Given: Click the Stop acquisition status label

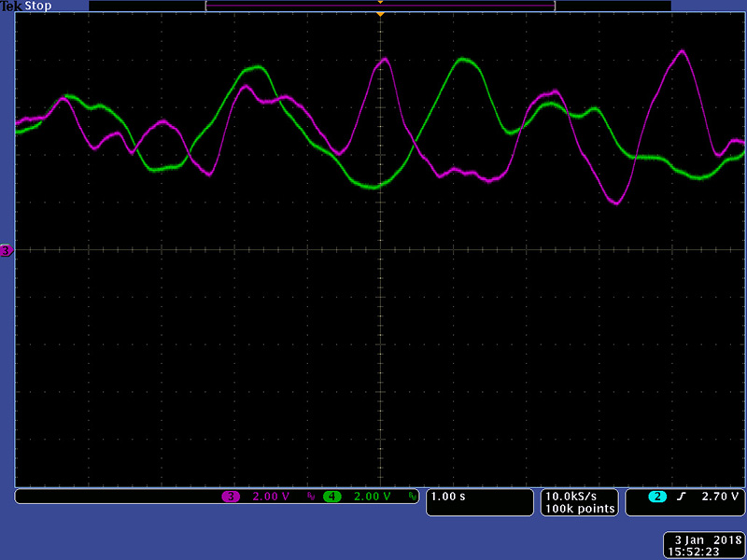Looking at the screenshot, I should pyautogui.click(x=37, y=6).
